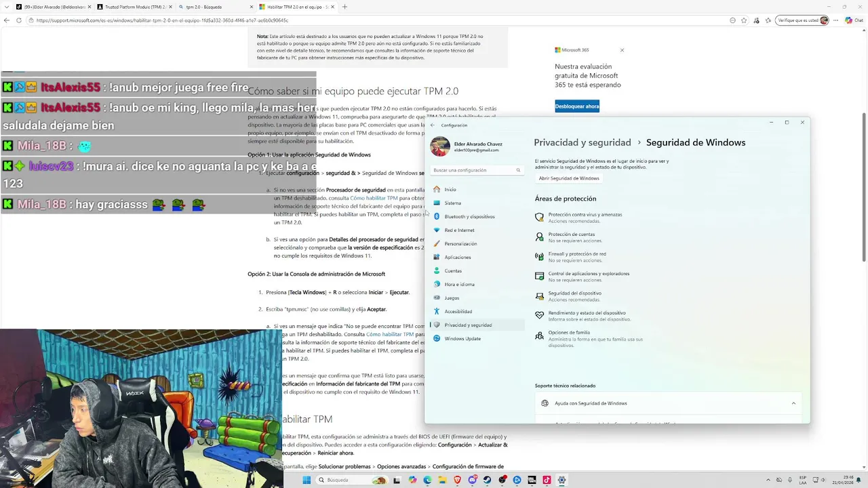Select Sistema in settings sidebar
The image size is (868, 488).
click(x=477, y=203)
